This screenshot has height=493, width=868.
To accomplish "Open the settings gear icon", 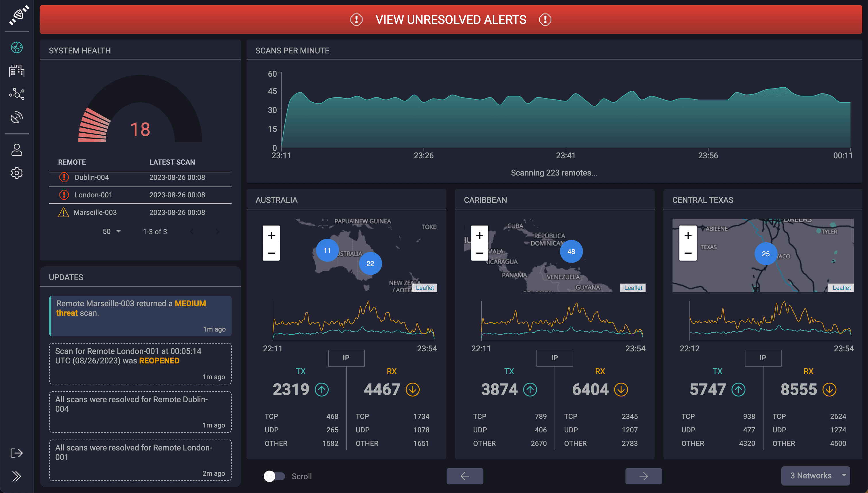I will tap(17, 173).
